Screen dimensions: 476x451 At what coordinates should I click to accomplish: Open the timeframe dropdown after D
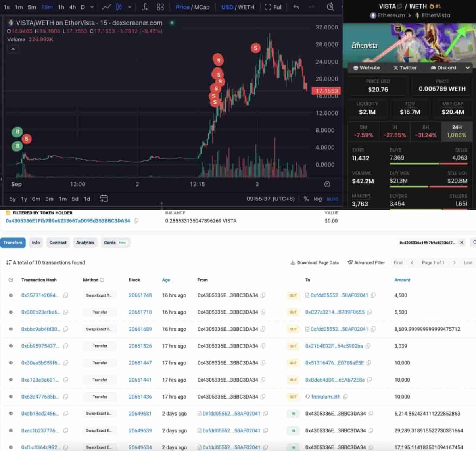[x=92, y=7]
